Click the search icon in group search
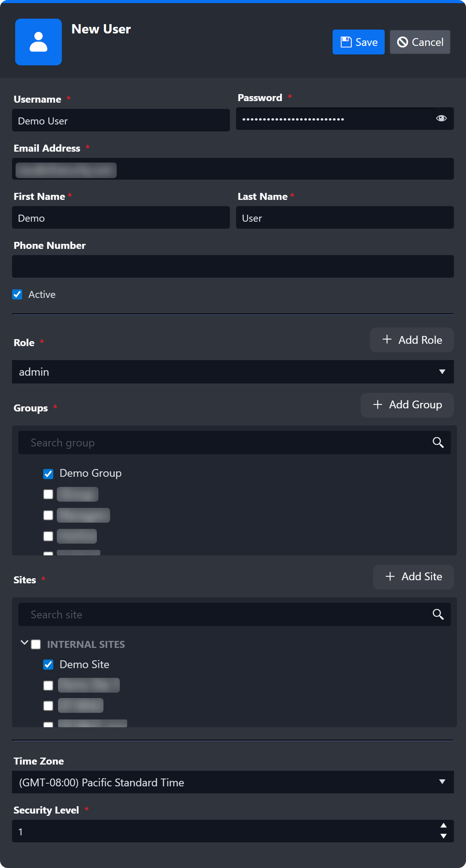Screen dimensions: 466x868 438,443
